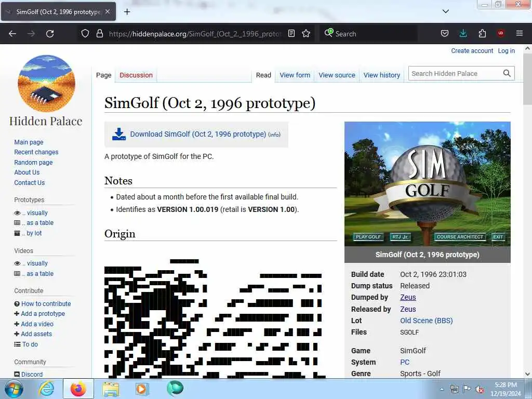Viewport: 532px width, 399px height.
Task: Open a new tab with plus button
Action: pos(127,12)
